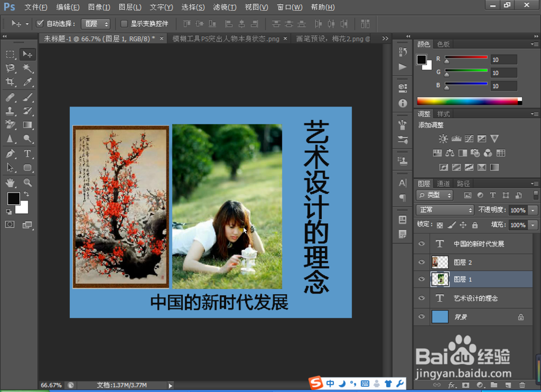The width and height of the screenshot is (541, 392).
Task: Click toolbox foreground color swatch
Action: pos(14,198)
